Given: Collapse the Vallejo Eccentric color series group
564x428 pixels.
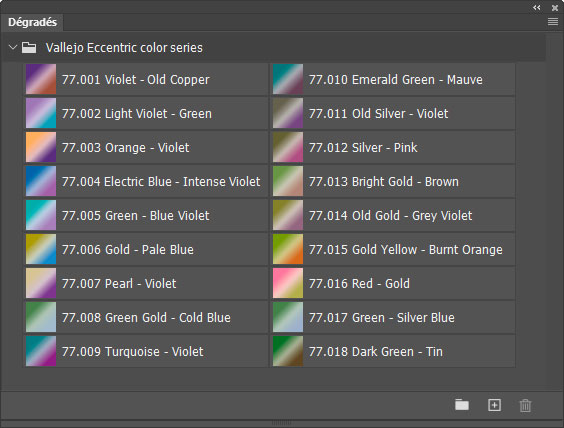Looking at the screenshot, I should pyautogui.click(x=13, y=47).
